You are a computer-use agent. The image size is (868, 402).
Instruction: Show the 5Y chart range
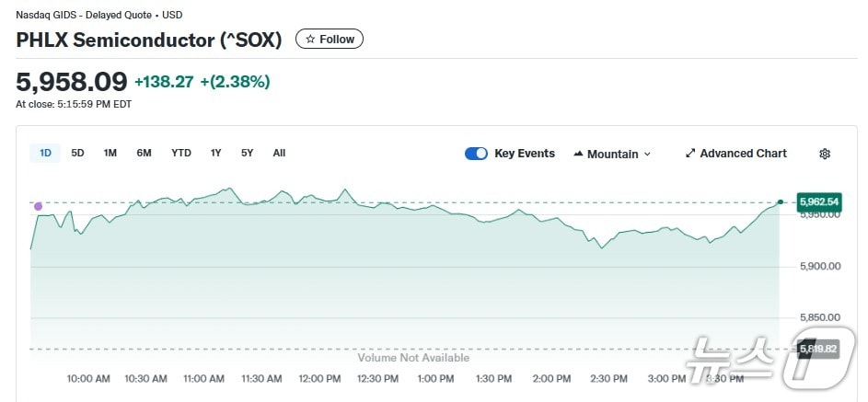pyautogui.click(x=247, y=153)
